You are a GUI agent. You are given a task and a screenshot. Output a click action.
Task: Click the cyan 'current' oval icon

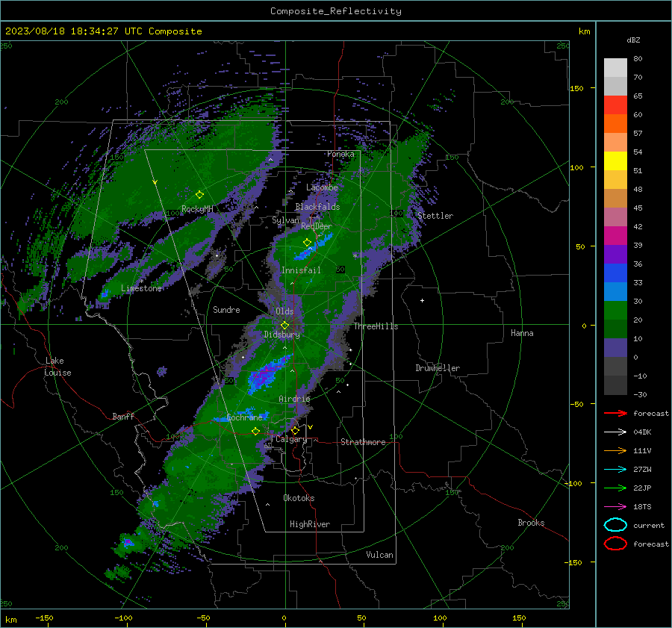615,525
